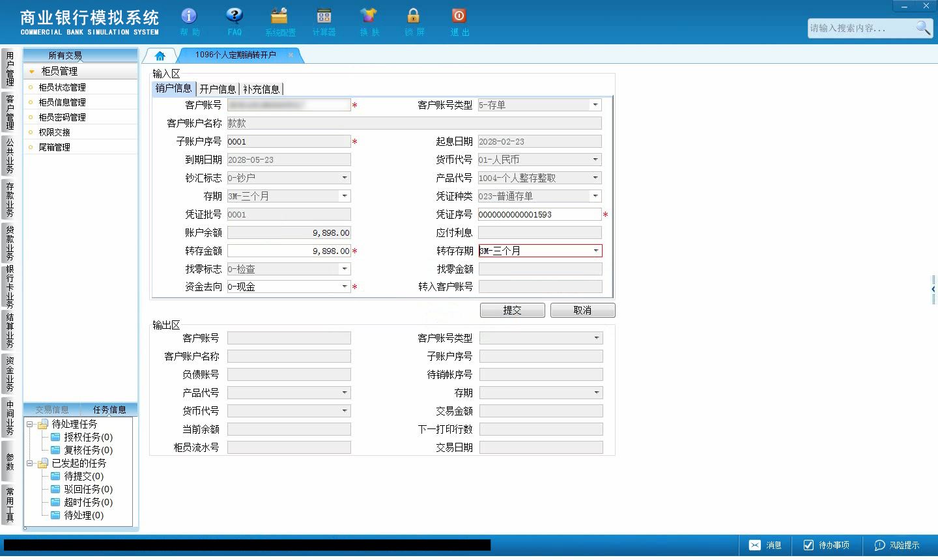This screenshot has width=938, height=560.
Task: Open the 客户账号类型 dropdown in input area
Action: [595, 105]
